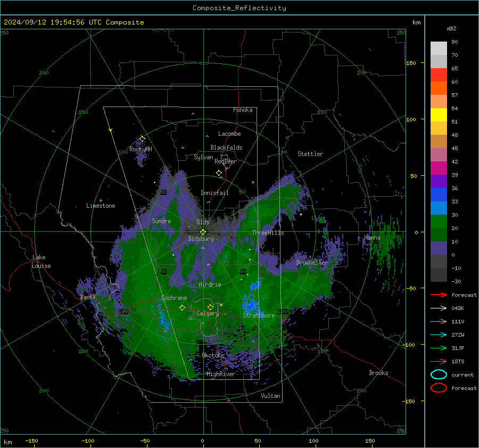
Task: Click the Lacombe label
Action: click(x=229, y=134)
